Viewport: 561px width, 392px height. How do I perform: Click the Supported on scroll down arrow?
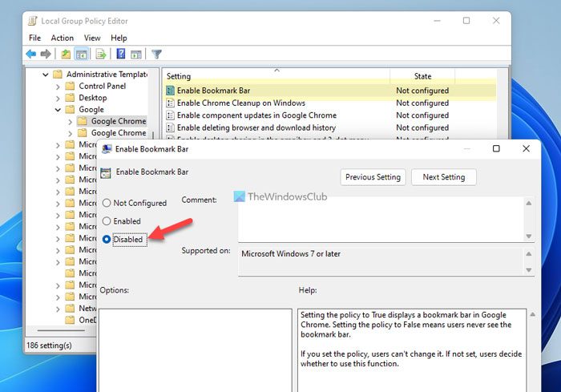point(529,270)
